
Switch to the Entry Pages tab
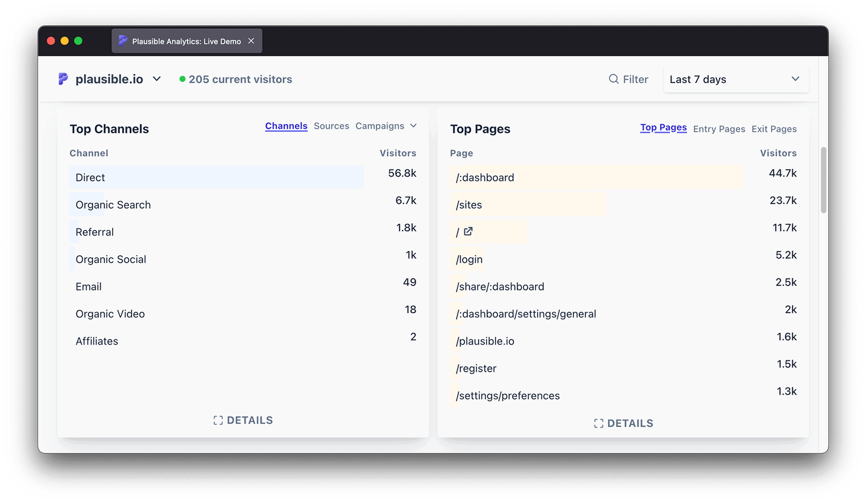pyautogui.click(x=719, y=129)
